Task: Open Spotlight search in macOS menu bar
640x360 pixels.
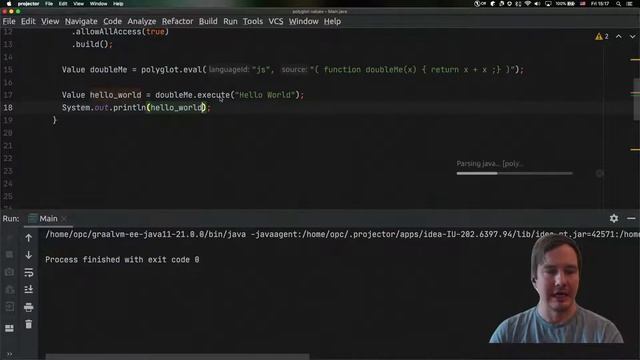Action: tap(619, 4)
